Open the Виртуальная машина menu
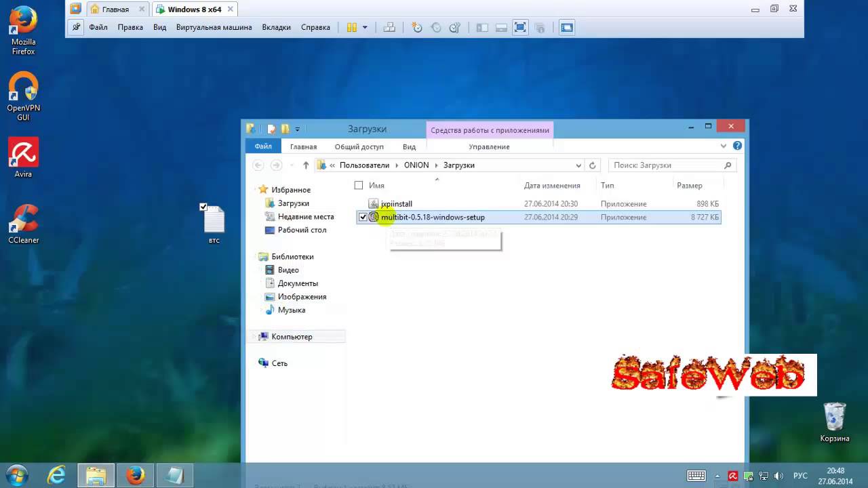Viewport: 868px width, 488px height. pos(214,27)
